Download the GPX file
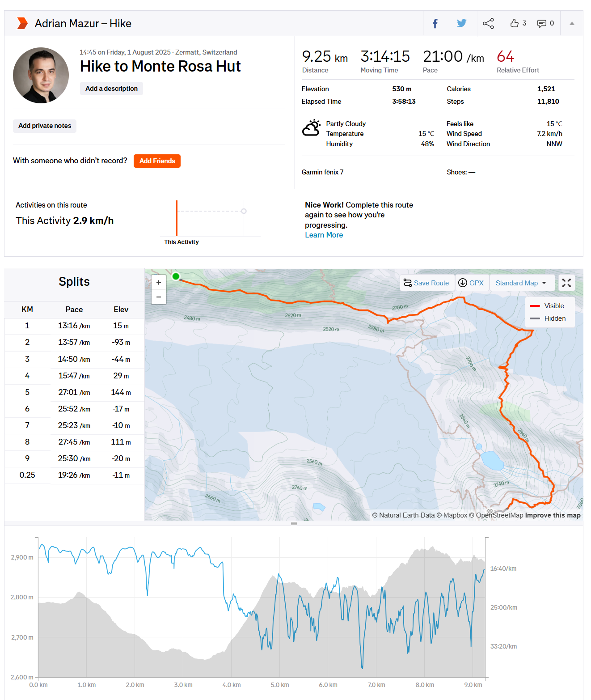This screenshot has height=700, width=591. point(472,283)
